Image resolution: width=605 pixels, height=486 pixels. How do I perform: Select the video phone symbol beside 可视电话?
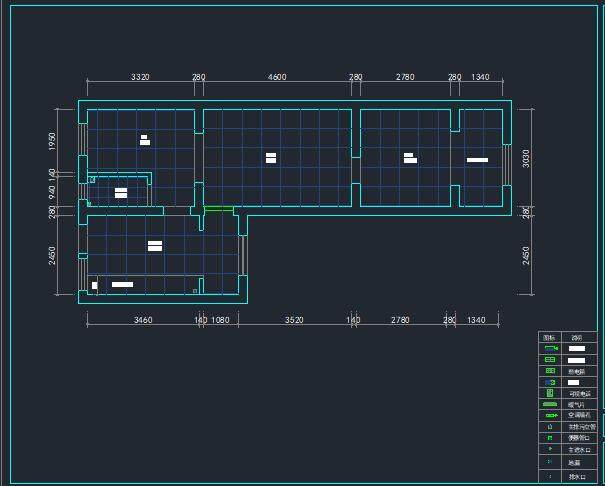550,393
